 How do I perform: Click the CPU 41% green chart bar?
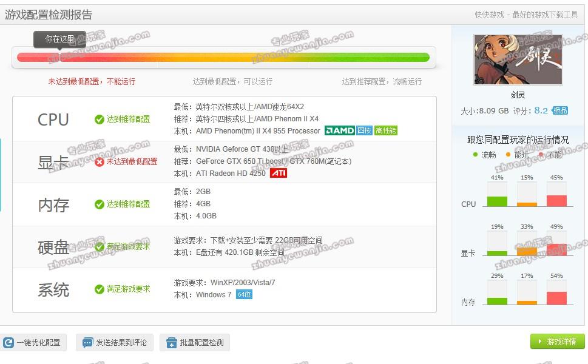coord(497,201)
